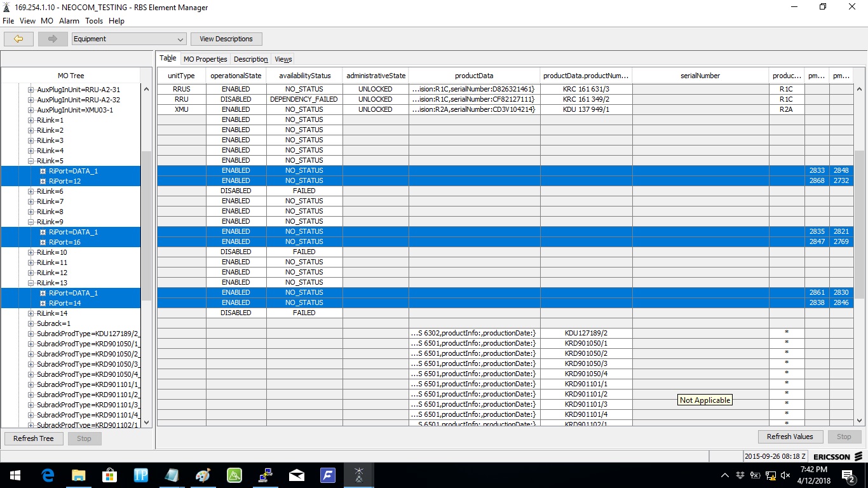Open the File menu
This screenshot has width=868, height=488.
(x=8, y=21)
